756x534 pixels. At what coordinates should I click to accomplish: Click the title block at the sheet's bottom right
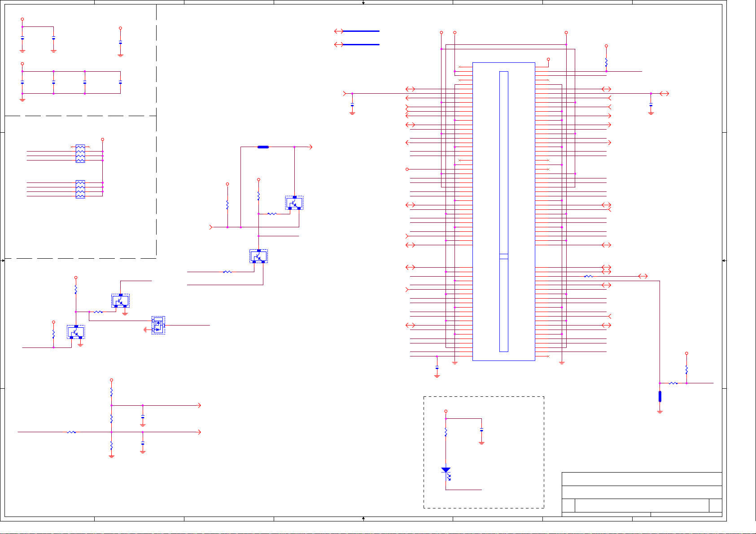point(642,495)
